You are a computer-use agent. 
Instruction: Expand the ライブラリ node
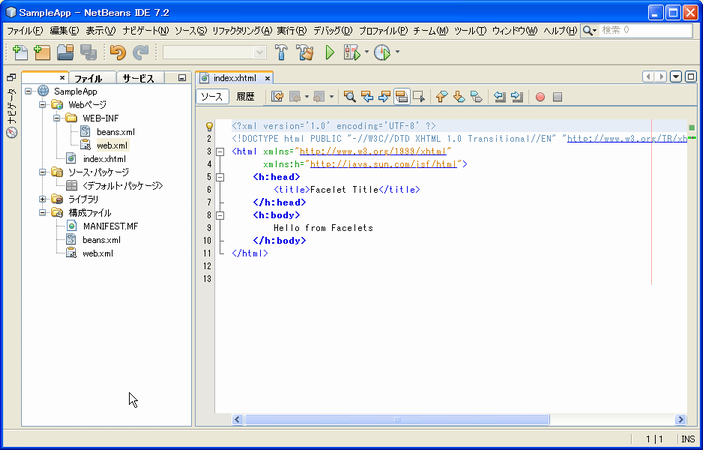point(43,199)
